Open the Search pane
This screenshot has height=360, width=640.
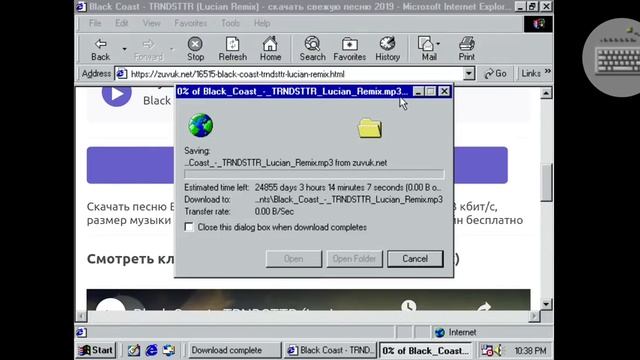click(312, 49)
